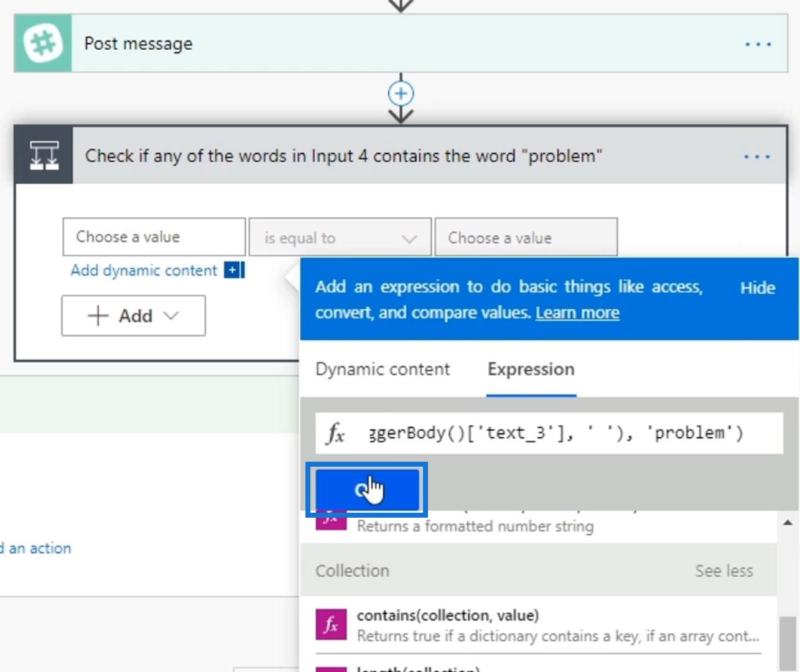Click the blue OK button

point(367,489)
